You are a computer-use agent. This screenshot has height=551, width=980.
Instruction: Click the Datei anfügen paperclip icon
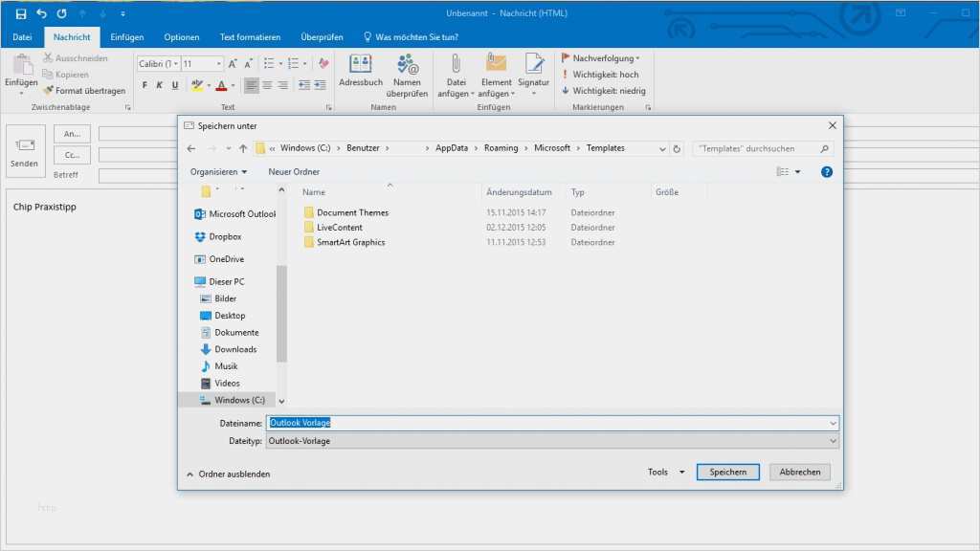pyautogui.click(x=456, y=65)
